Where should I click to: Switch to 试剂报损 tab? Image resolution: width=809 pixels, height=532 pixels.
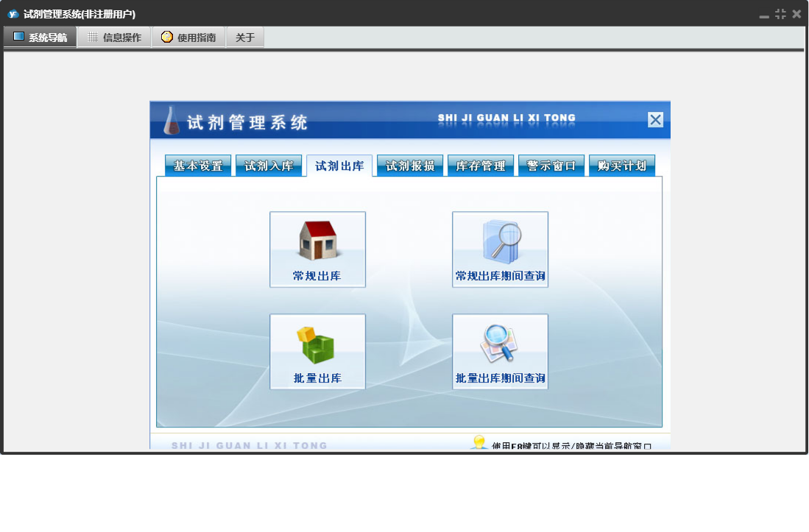tap(410, 166)
